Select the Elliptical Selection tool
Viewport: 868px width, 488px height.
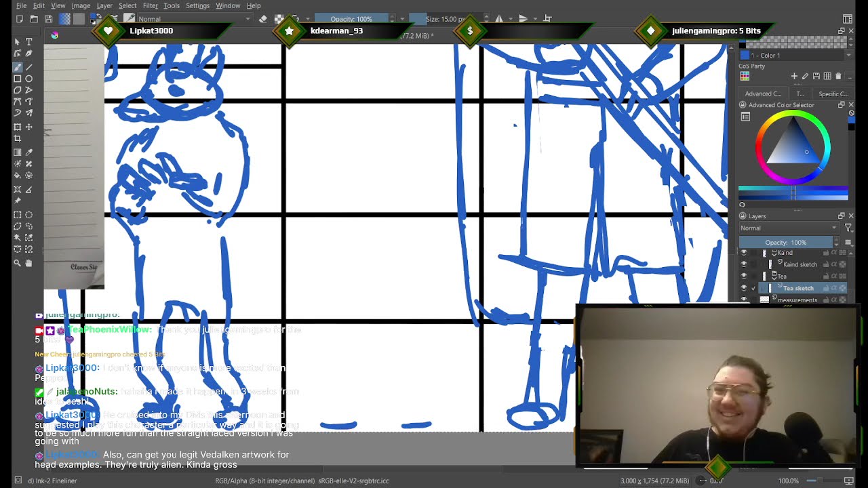pyautogui.click(x=28, y=215)
